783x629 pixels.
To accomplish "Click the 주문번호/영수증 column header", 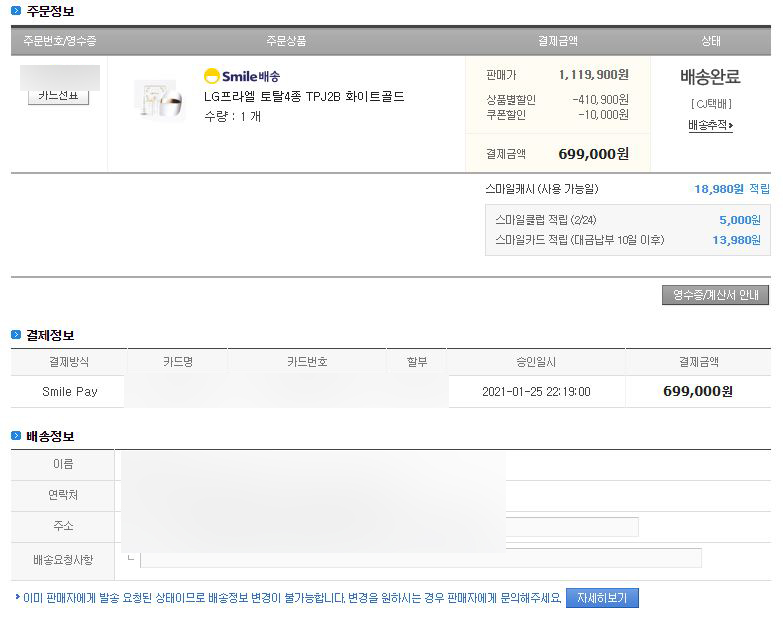I will [60, 41].
